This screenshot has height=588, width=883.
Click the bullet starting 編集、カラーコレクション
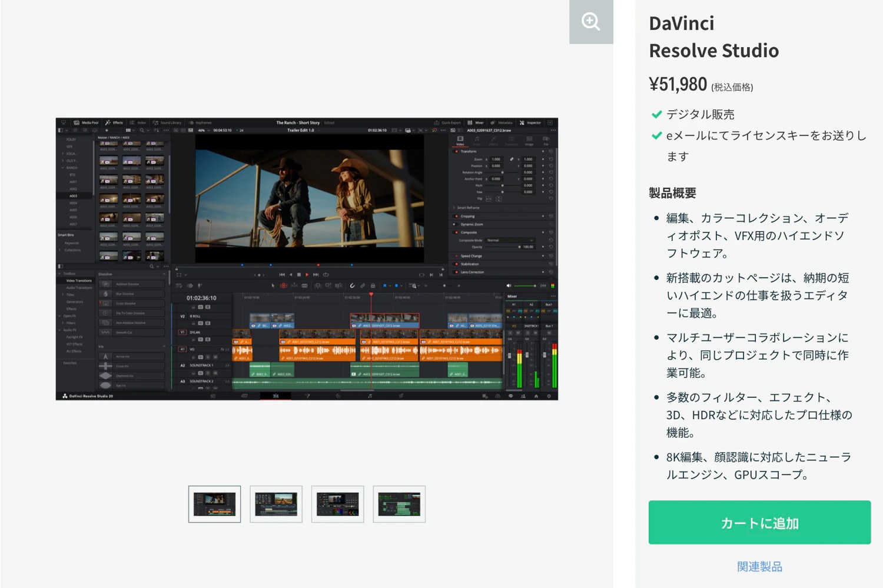pos(757,235)
